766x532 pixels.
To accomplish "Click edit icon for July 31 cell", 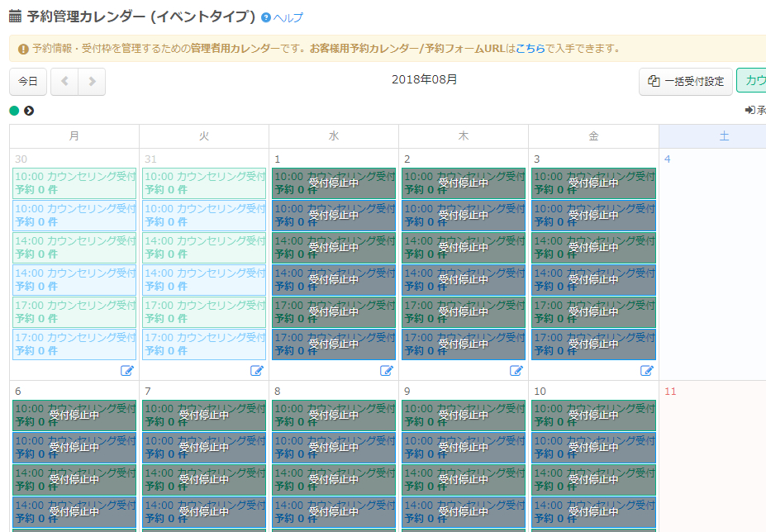I will tap(257, 371).
